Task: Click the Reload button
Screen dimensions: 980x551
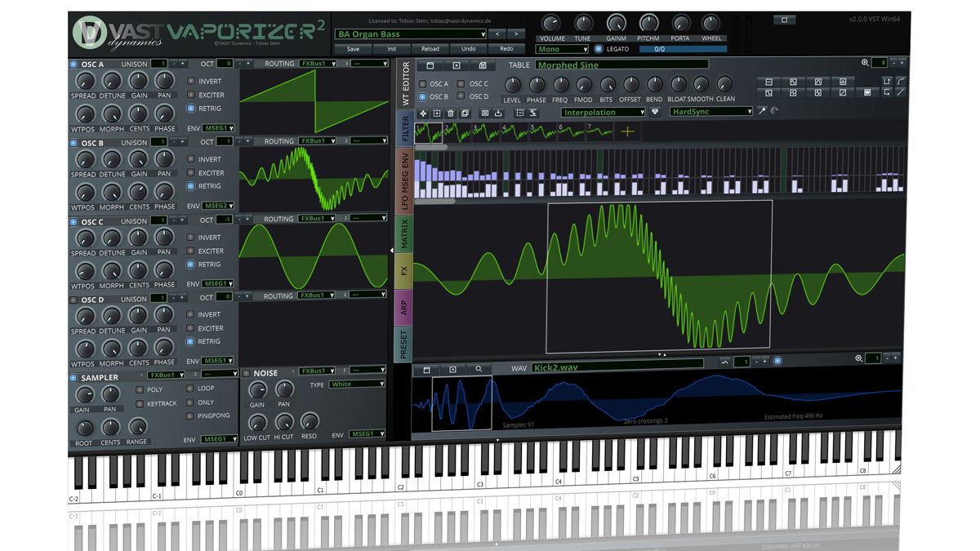Action: click(430, 49)
